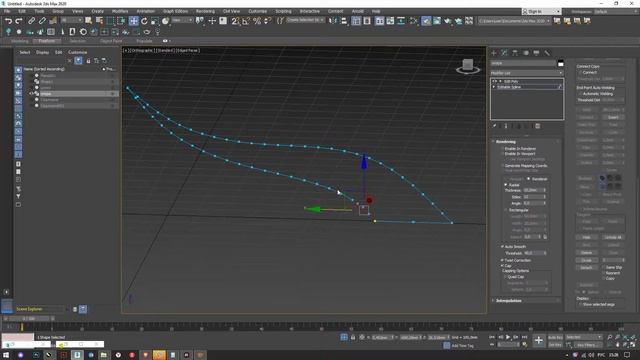Open the Hierarchy command panel tab
640x360 pixels.
click(x=515, y=53)
